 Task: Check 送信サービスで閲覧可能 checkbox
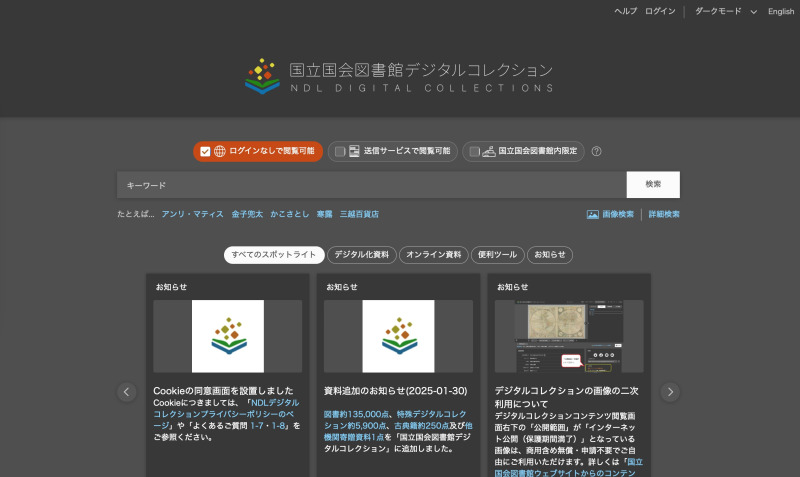pyautogui.click(x=340, y=152)
